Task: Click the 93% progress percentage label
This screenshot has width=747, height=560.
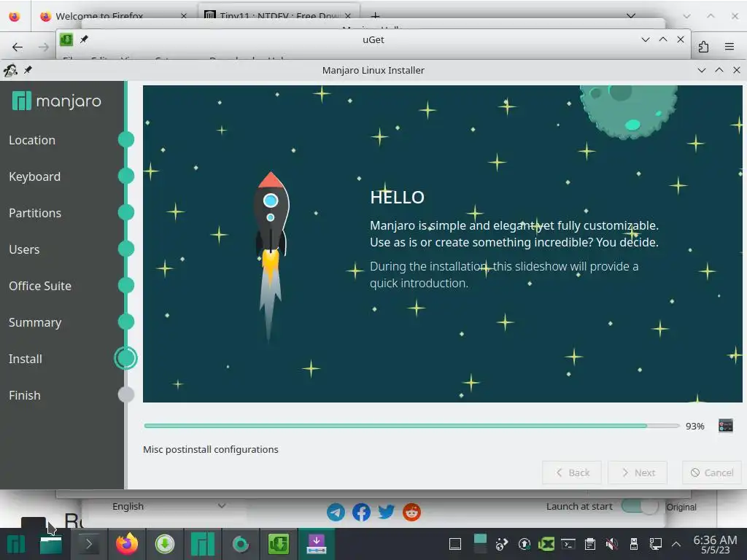Action: 694,426
